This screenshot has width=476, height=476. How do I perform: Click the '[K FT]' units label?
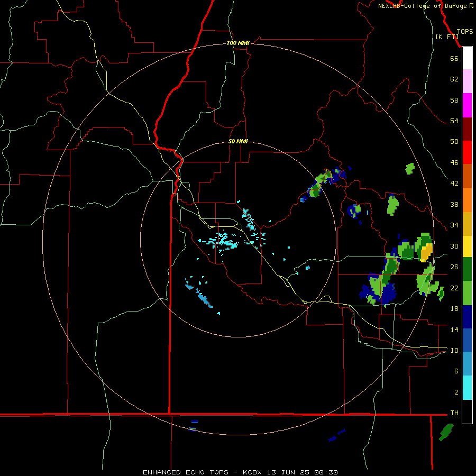(x=447, y=36)
